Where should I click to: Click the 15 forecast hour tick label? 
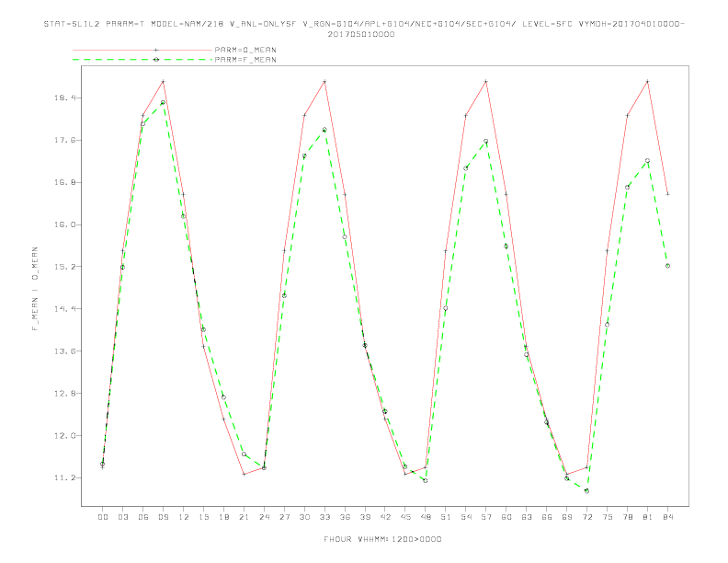(x=203, y=517)
